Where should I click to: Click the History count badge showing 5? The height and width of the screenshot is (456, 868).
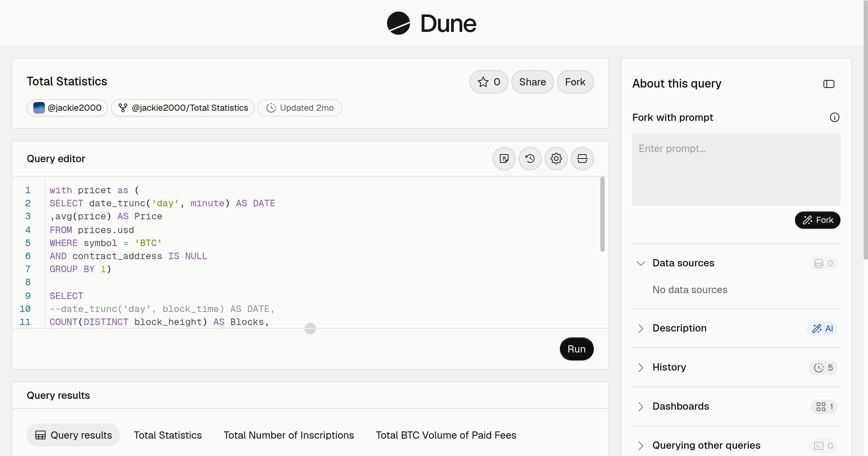[x=823, y=367]
